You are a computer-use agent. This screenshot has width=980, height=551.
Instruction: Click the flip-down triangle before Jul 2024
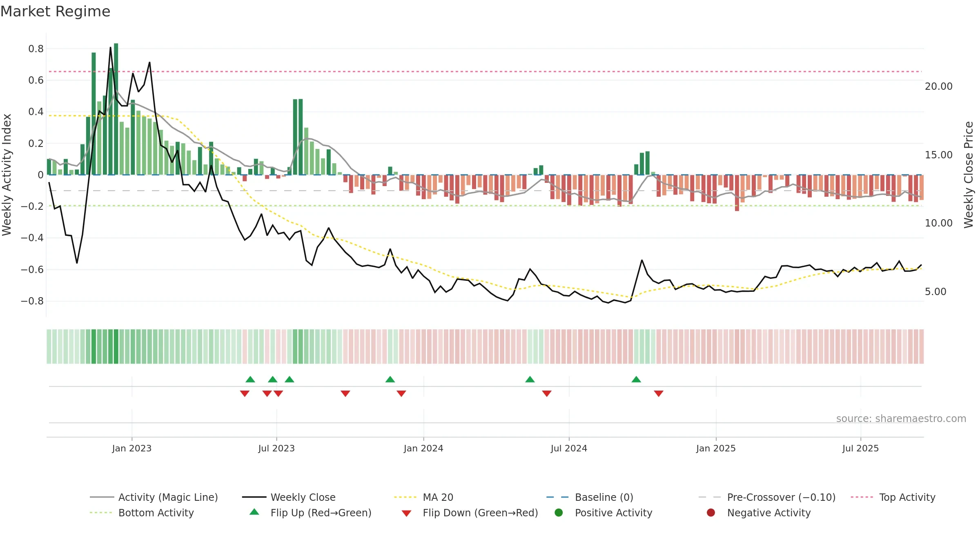(547, 393)
